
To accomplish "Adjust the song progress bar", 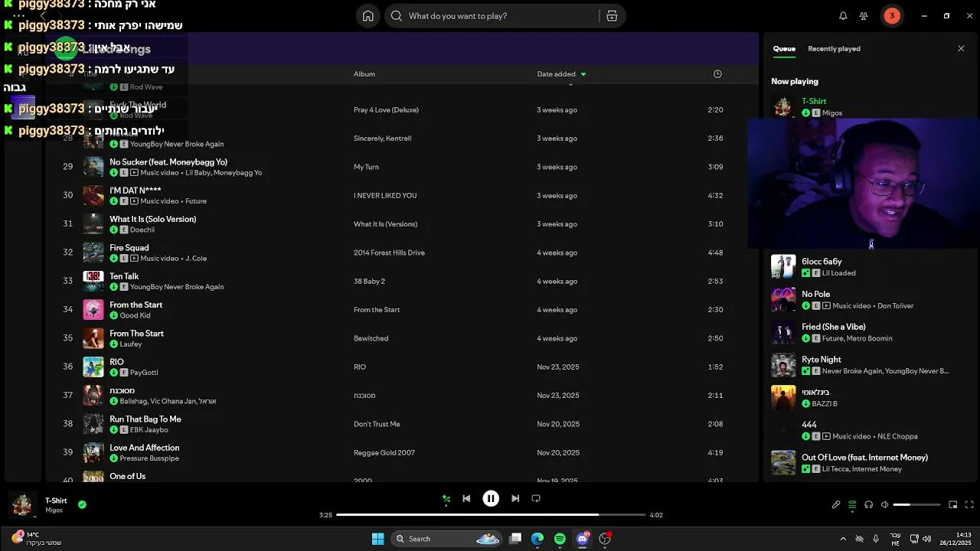I will (x=490, y=515).
